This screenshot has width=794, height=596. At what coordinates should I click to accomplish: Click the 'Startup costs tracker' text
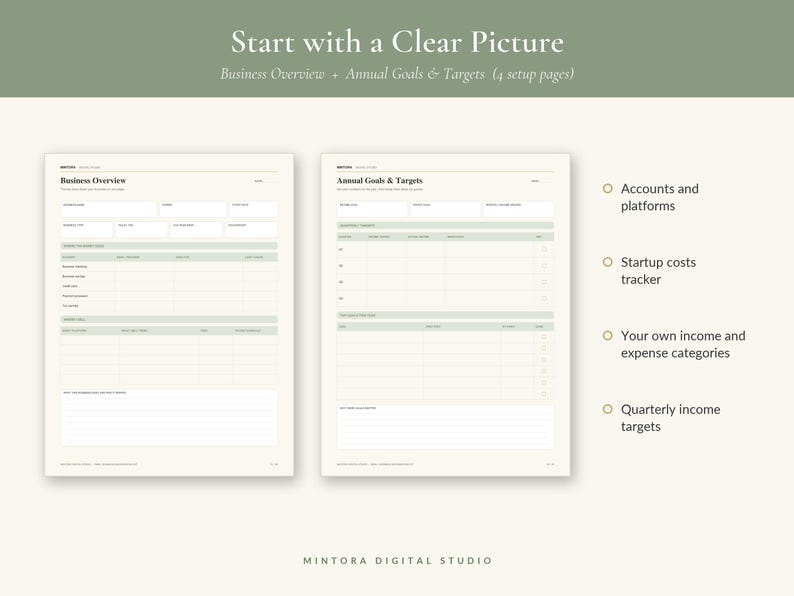pyautogui.click(x=658, y=271)
